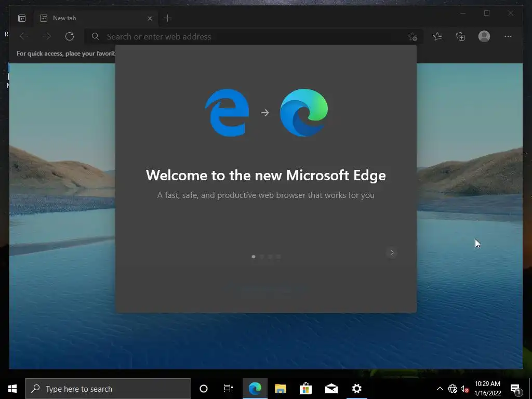This screenshot has height=399, width=532.
Task: Select the fourth page indicator dot
Action: pyautogui.click(x=278, y=257)
